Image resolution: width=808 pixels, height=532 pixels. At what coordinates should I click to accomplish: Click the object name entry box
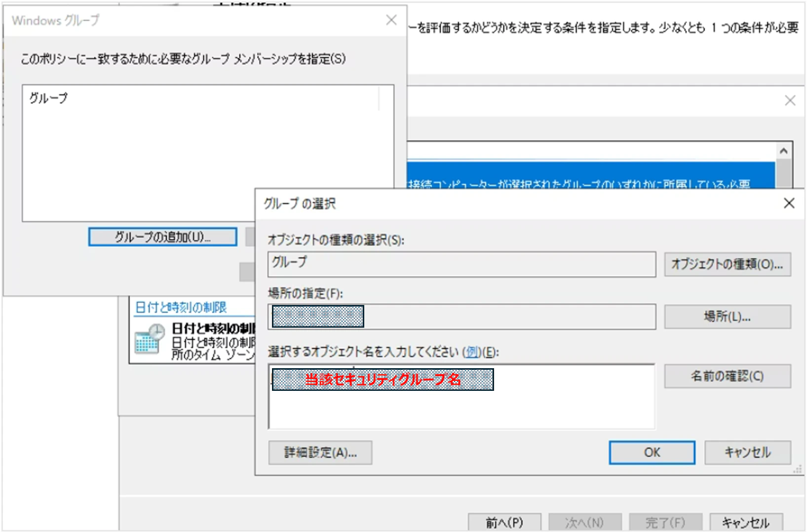click(x=462, y=397)
